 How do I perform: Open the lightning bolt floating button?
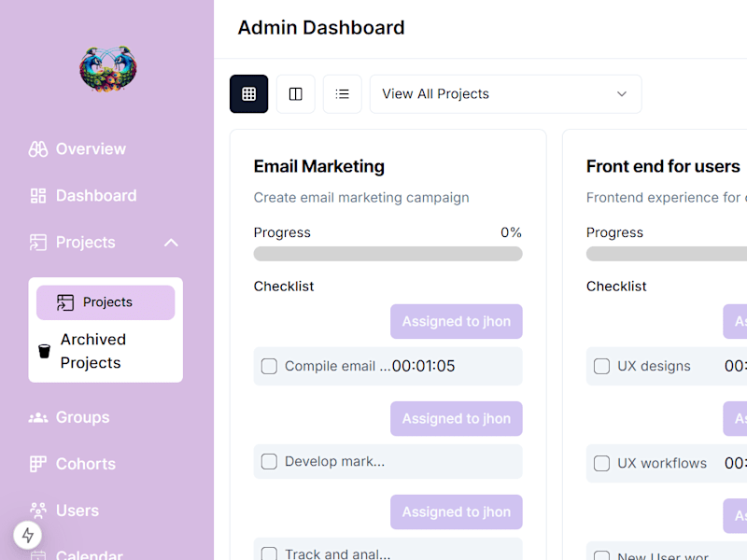[x=28, y=535]
